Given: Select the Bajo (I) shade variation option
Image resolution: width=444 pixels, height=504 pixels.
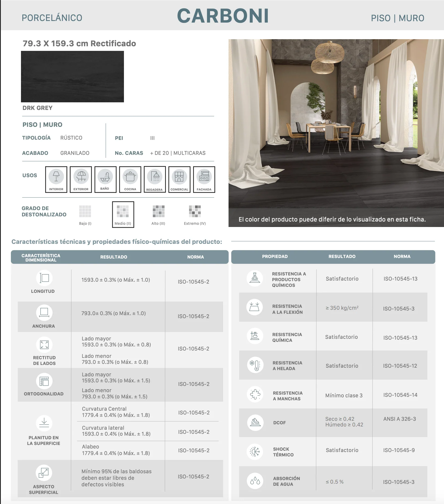Looking at the screenshot, I should (85, 215).
